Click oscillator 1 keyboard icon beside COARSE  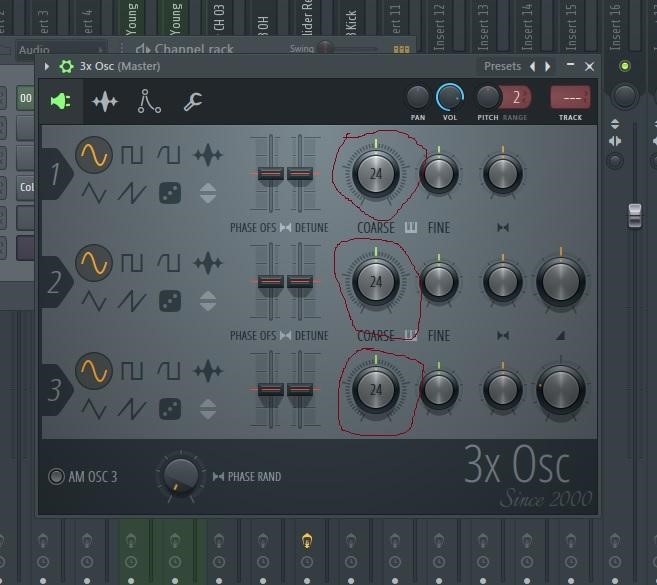click(411, 228)
